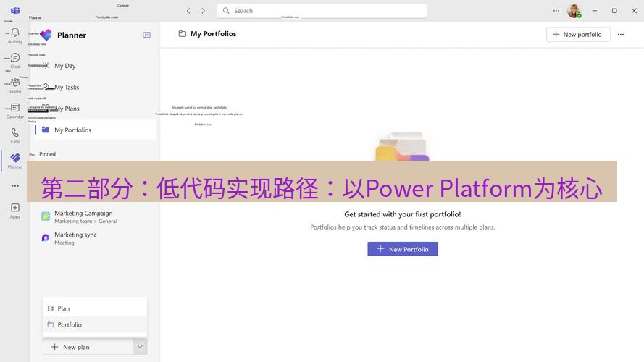Click the Search box
This screenshot has height=362, width=644.
(322, 11)
